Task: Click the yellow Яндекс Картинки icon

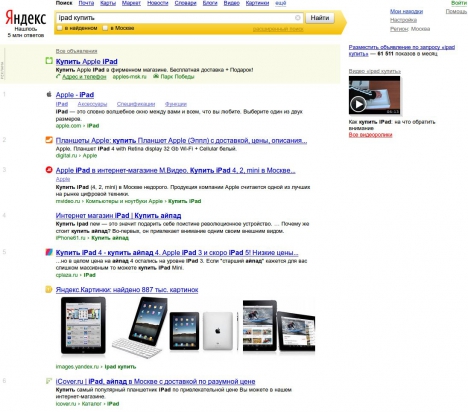Action: pyautogui.click(x=49, y=289)
